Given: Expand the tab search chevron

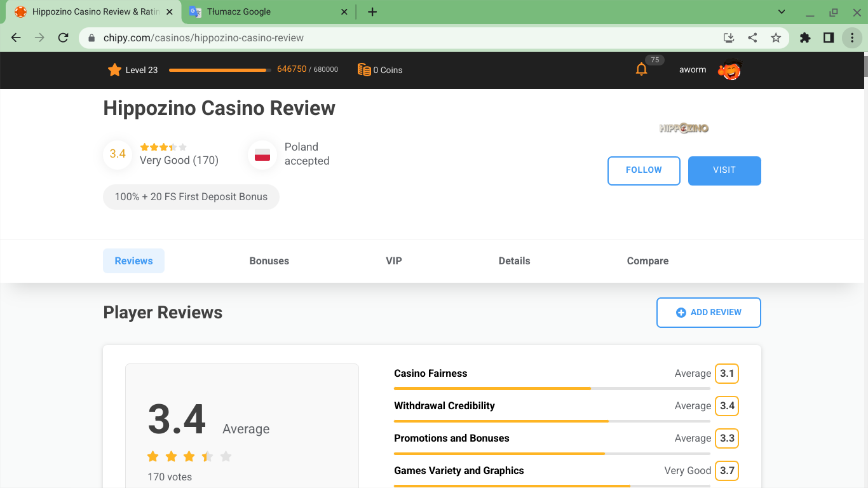Looking at the screenshot, I should click(782, 12).
